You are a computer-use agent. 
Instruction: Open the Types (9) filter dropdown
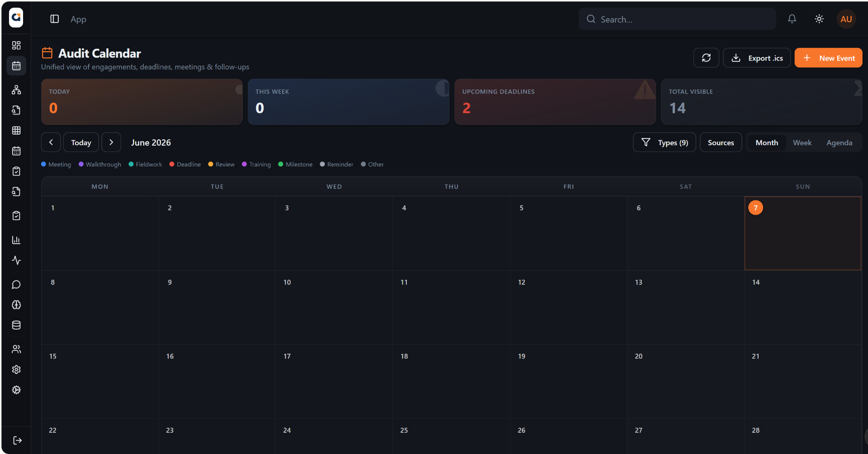[665, 142]
